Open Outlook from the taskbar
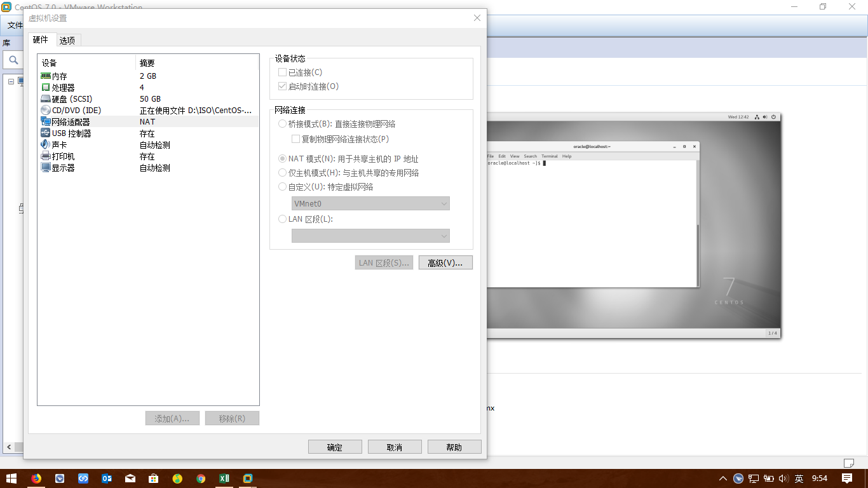The image size is (868, 488). click(107, 478)
